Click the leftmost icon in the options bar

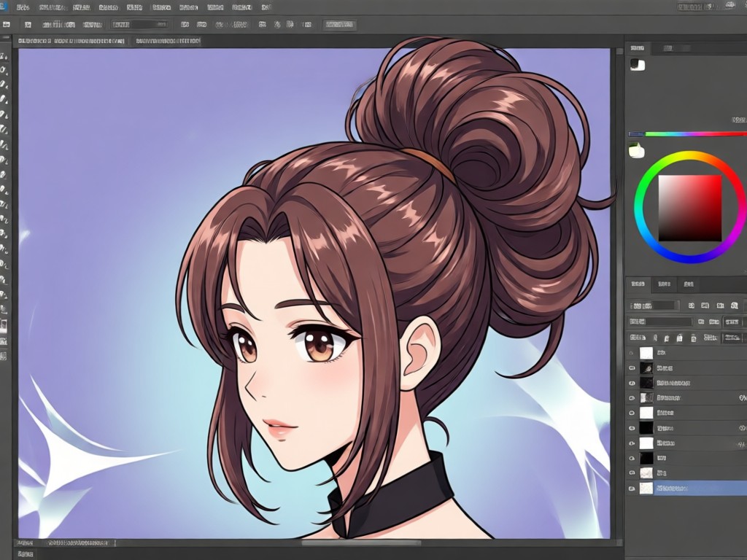pyautogui.click(x=7, y=24)
